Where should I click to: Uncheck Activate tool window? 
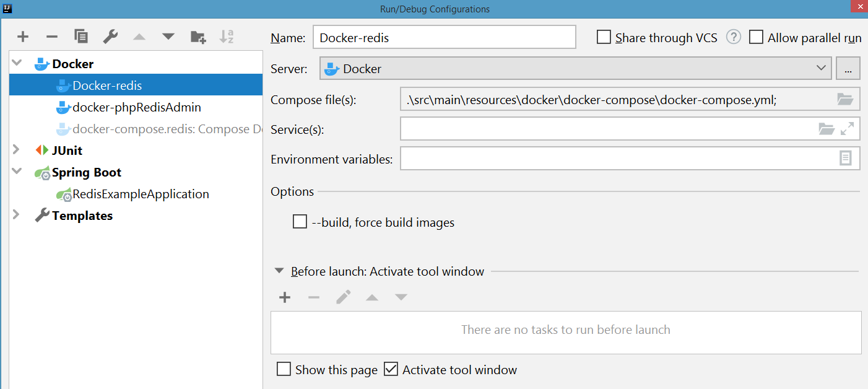click(391, 369)
